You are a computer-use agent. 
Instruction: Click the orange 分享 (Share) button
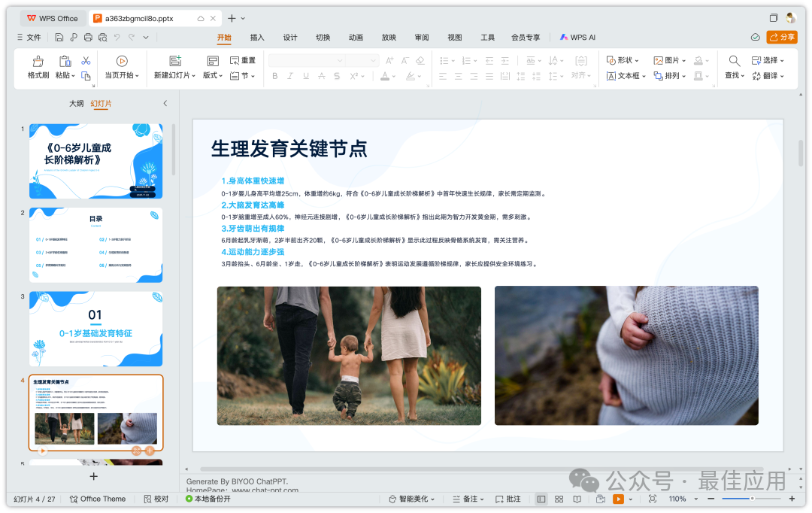(x=783, y=37)
